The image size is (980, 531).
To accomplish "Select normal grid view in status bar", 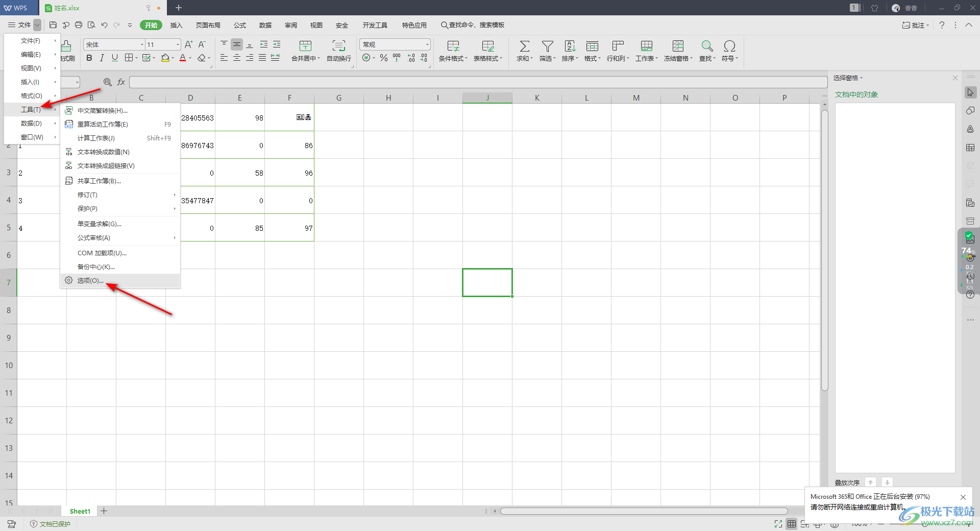I will click(x=791, y=524).
